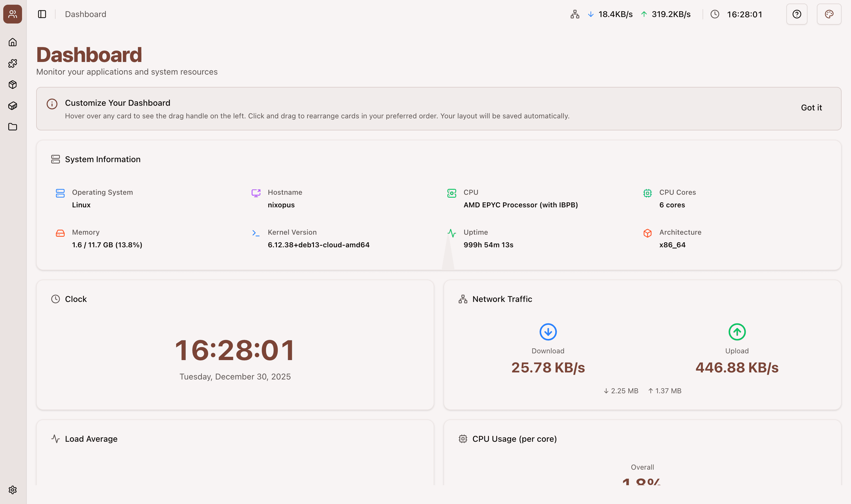Open the theme palette picker
Image resolution: width=851 pixels, height=504 pixels.
pos(829,14)
